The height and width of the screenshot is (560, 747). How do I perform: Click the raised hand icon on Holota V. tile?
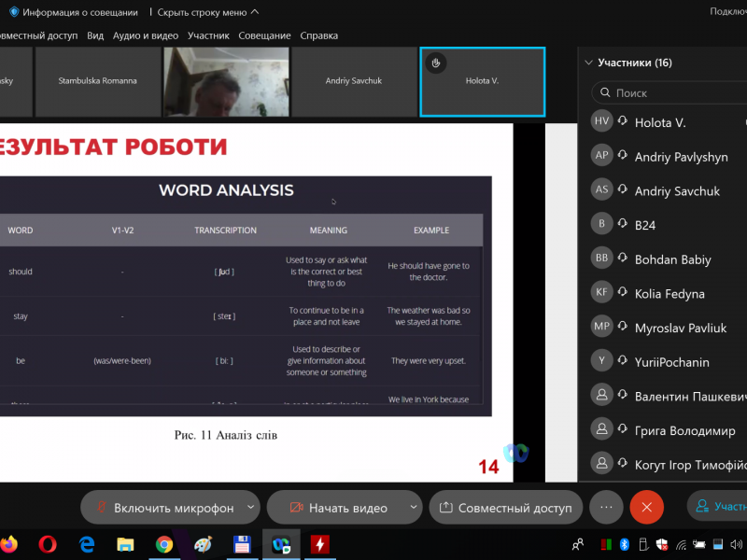pos(434,63)
